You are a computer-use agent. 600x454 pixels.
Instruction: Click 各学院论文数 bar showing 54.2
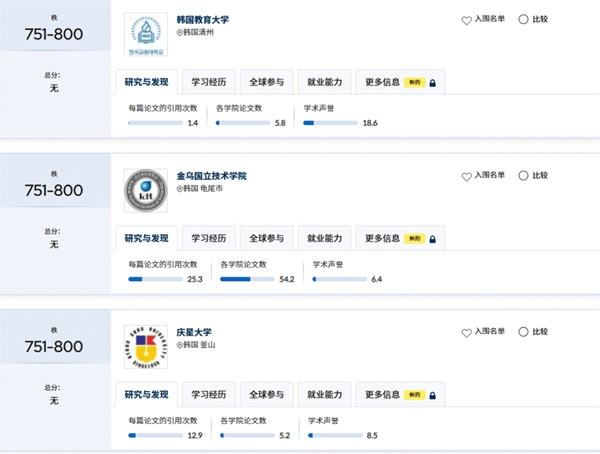pyautogui.click(x=247, y=279)
